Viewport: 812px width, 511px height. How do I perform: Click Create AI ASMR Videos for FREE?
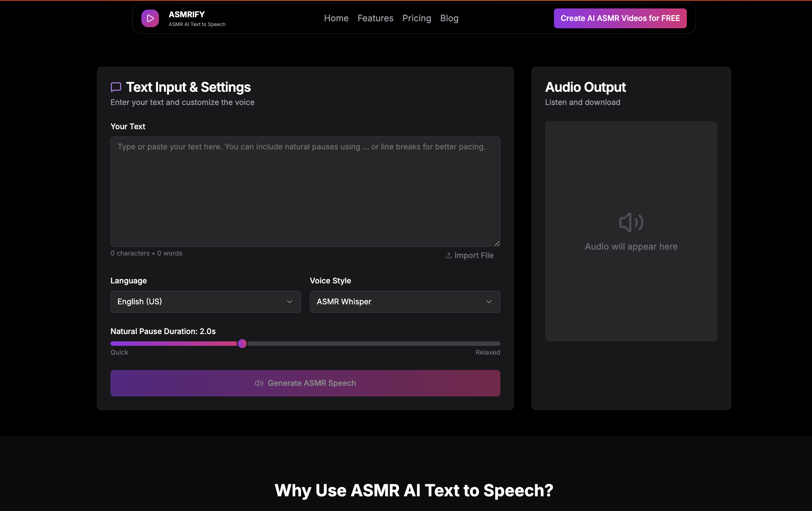click(x=620, y=18)
